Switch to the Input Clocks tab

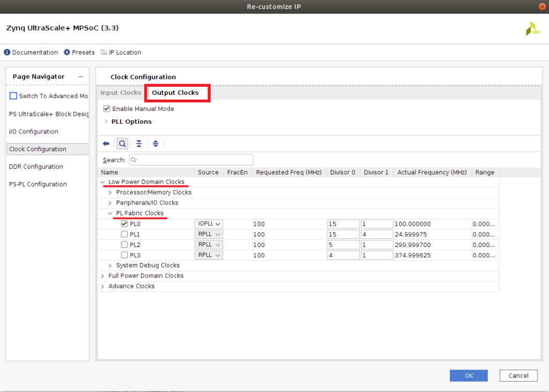[x=121, y=93]
